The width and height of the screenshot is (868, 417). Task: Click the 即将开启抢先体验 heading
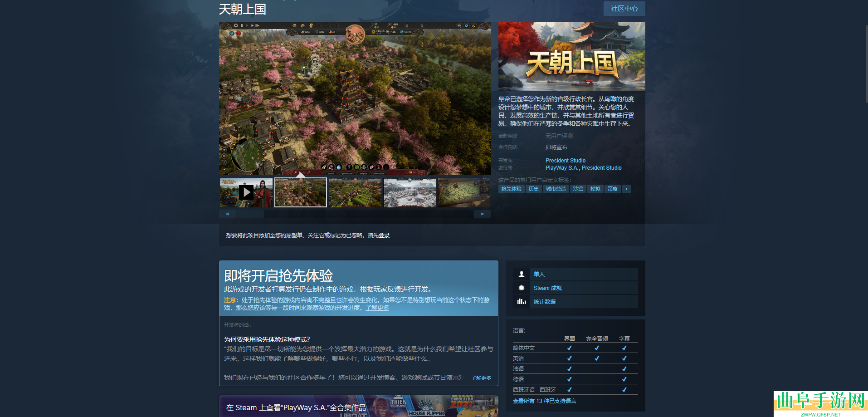pyautogui.click(x=278, y=275)
